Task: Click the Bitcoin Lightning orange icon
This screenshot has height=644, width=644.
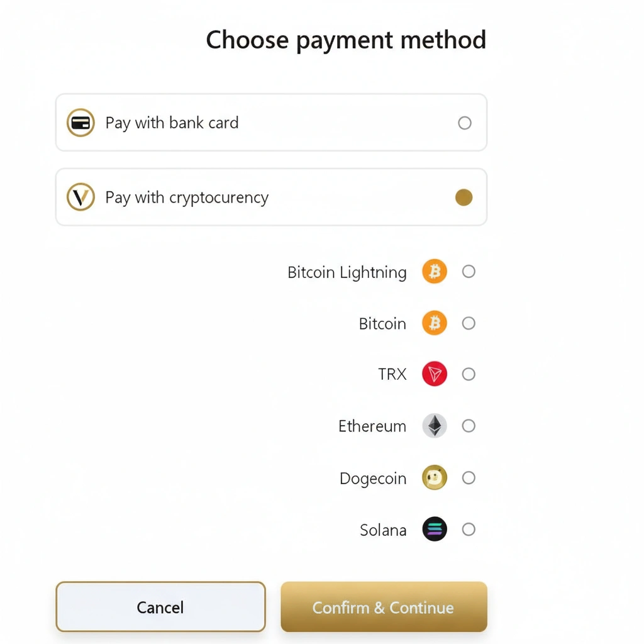Action: click(x=434, y=272)
